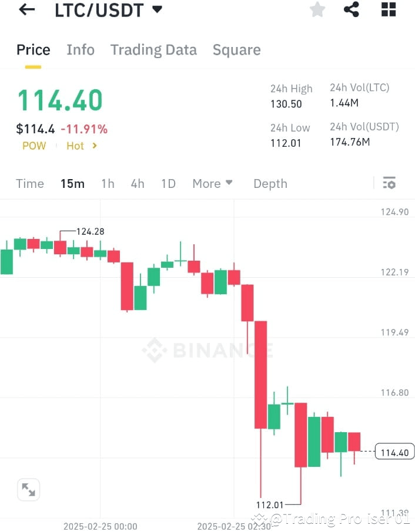
Task: Switch to the Trading Data tab
Action: tap(153, 49)
